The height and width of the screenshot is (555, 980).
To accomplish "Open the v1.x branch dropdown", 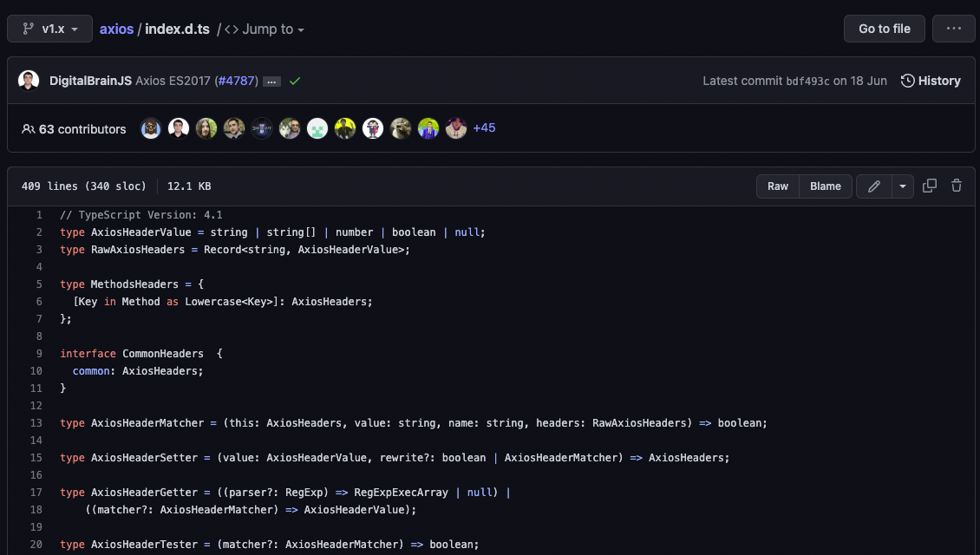I will (x=49, y=28).
